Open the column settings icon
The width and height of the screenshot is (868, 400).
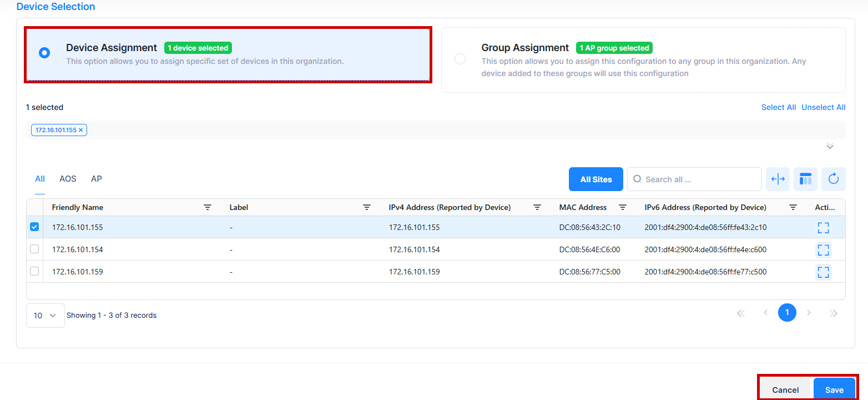(x=805, y=179)
